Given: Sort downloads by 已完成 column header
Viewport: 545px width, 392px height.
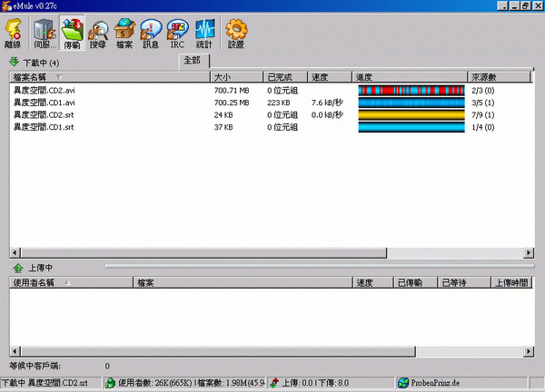Looking at the screenshot, I should 285,77.
